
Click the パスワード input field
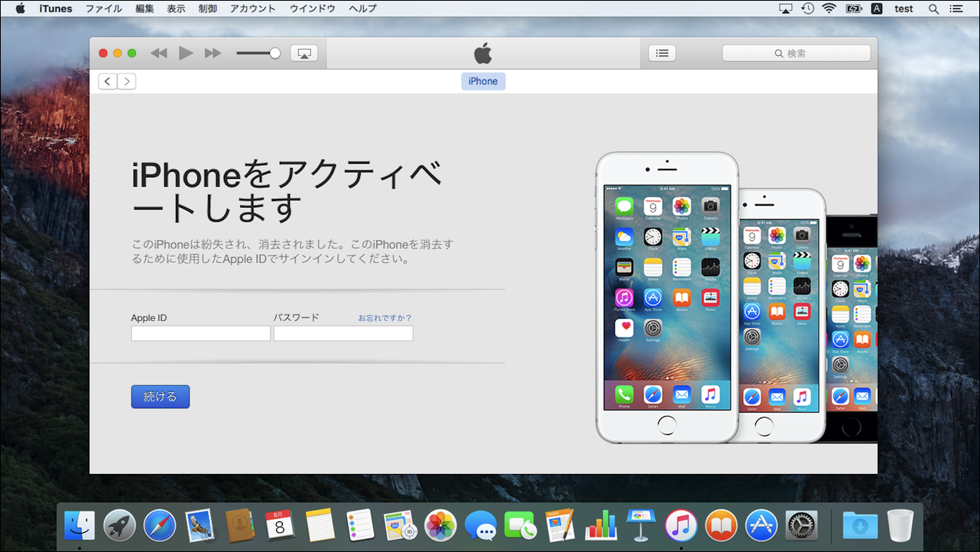pos(343,333)
